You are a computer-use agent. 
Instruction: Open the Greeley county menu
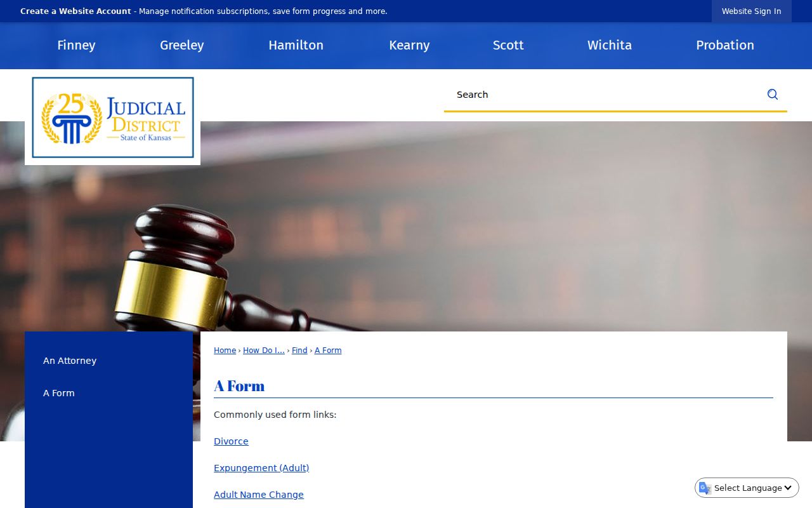pyautogui.click(x=182, y=45)
